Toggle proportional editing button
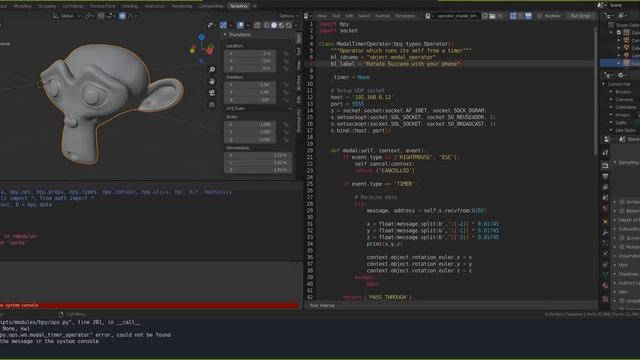Screen dimensions: 640x360 (x=122, y=16)
